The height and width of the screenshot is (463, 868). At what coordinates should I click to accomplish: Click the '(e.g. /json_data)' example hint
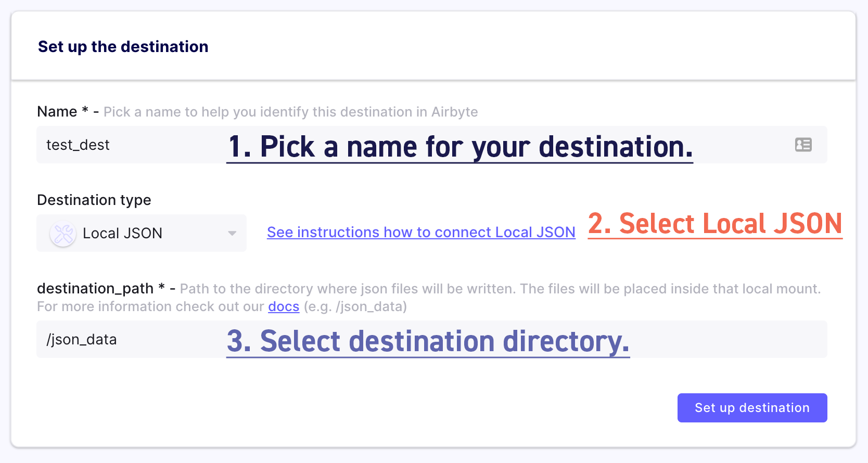click(x=355, y=306)
